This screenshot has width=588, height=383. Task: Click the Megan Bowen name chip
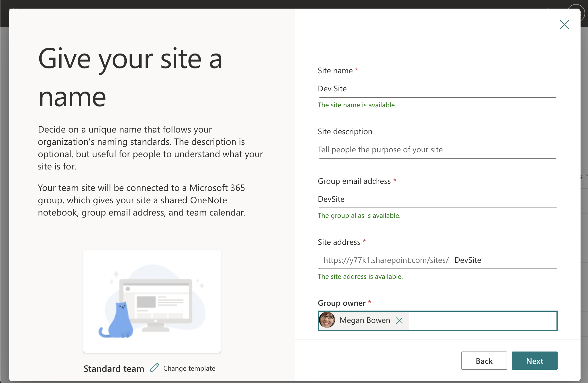click(364, 321)
